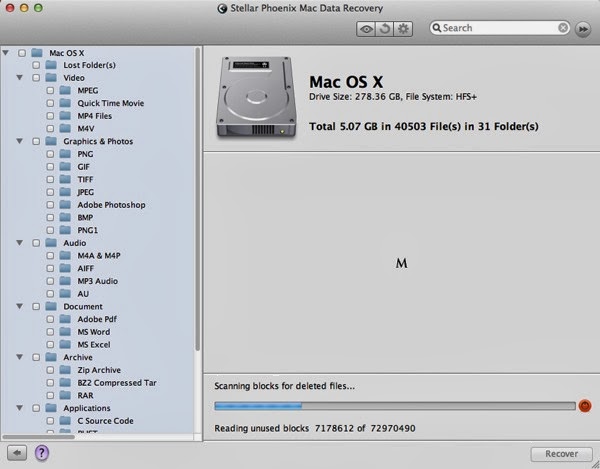Click the MS Excel folder icon
Screen dimensions: 600x469
[65, 344]
